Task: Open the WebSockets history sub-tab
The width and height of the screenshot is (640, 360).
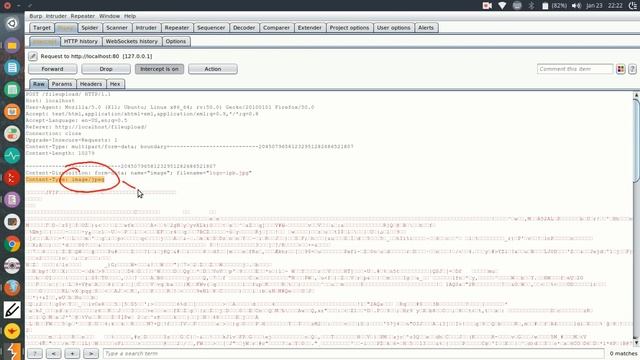Action: [x=131, y=41]
